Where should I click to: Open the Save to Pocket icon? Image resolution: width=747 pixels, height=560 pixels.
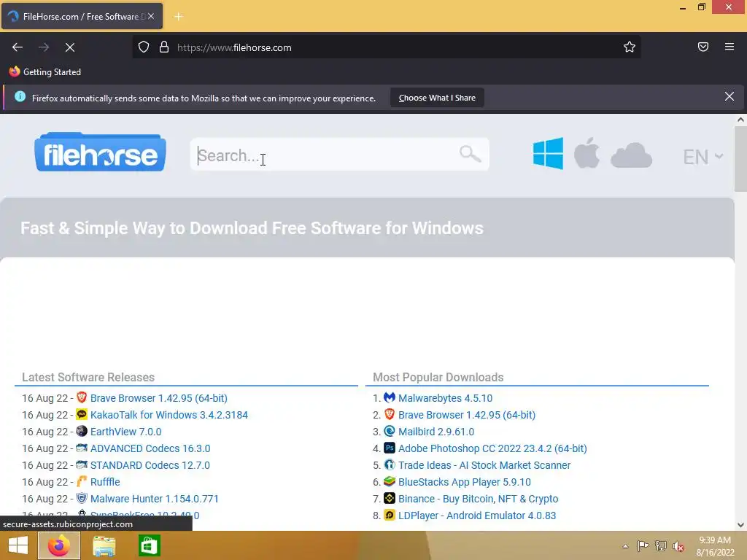click(703, 47)
